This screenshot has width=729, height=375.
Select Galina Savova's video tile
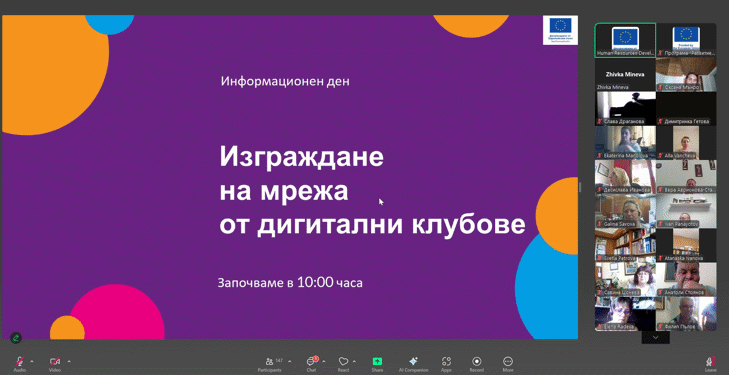pos(625,211)
